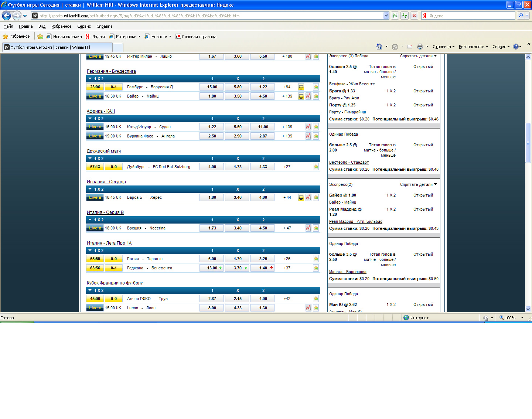532x419 pixels.
Task: Click the Бенфика - Жил Весенте match link
Action: coord(352,84)
